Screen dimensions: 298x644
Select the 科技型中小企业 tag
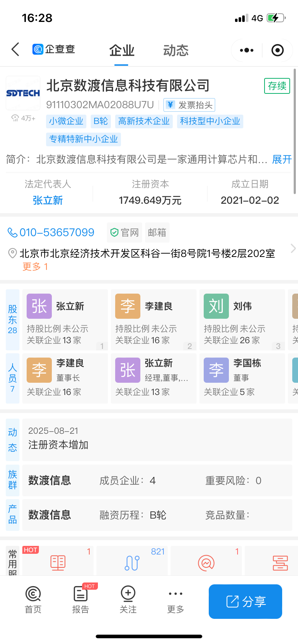click(x=210, y=121)
